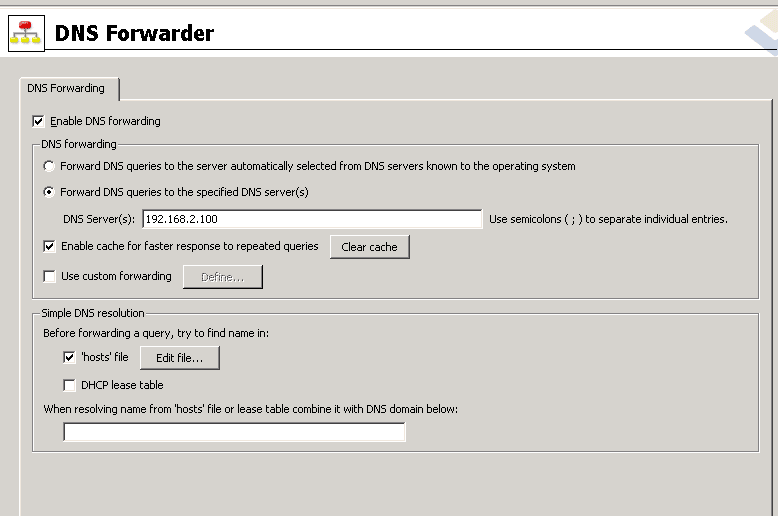Disable cache for repeated queries checkbox
Screen dimensions: 778x516
pyautogui.click(x=49, y=246)
